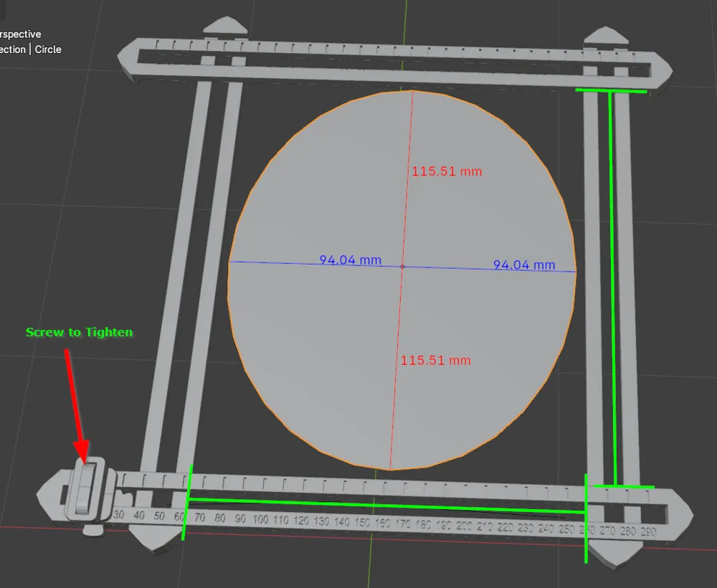Click the Circle label in viewport header
Viewport: 717px width, 588px height.
coord(47,49)
